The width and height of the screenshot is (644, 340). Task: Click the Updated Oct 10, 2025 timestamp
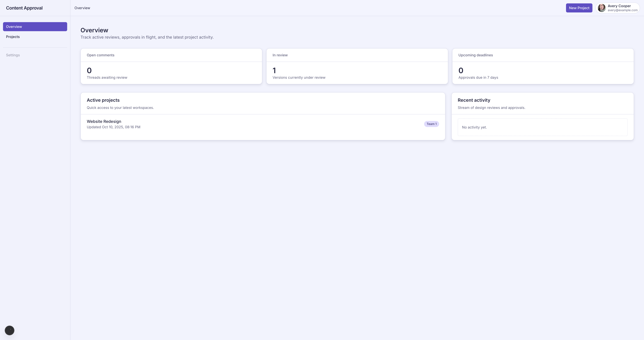pyautogui.click(x=113, y=127)
